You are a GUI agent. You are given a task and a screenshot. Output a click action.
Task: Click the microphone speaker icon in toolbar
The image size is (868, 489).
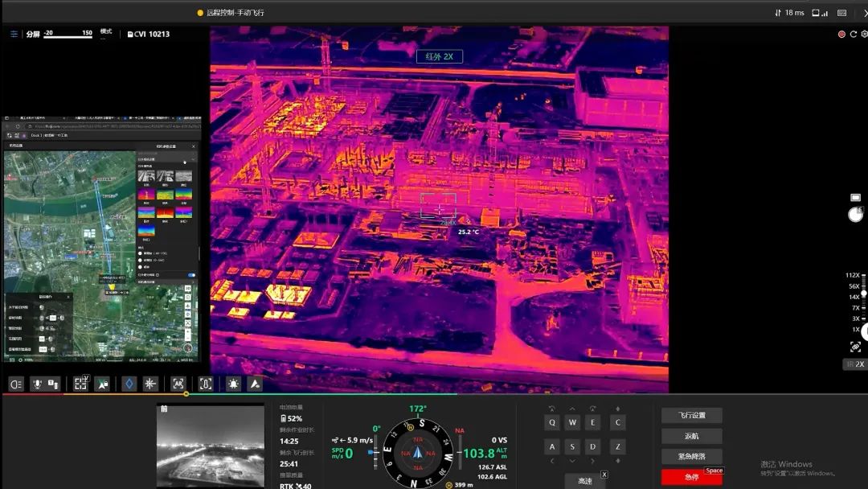(x=35, y=384)
